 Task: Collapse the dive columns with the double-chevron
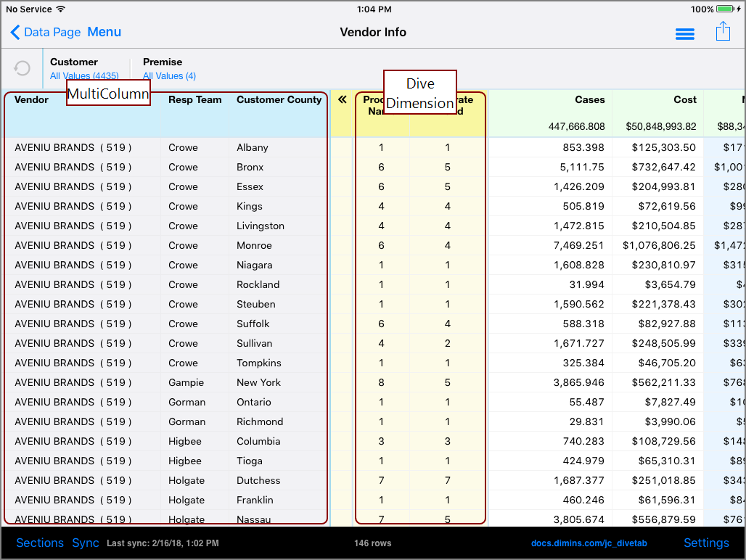tap(342, 100)
